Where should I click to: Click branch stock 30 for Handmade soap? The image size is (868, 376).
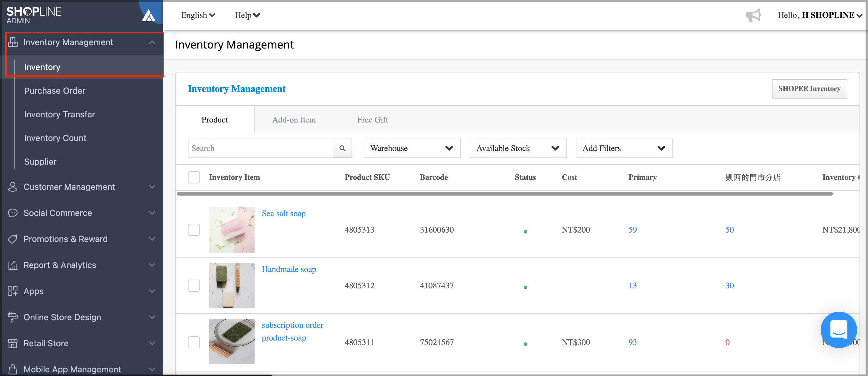(729, 286)
